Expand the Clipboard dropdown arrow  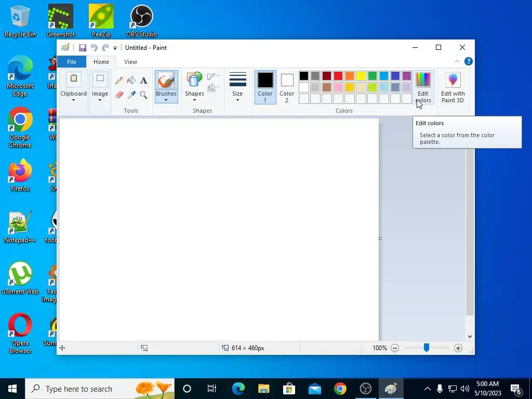point(73,100)
